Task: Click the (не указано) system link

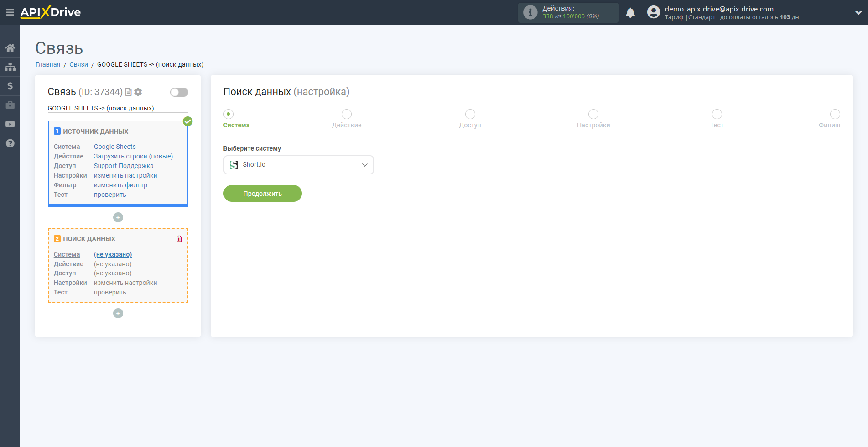Action: [x=113, y=254]
